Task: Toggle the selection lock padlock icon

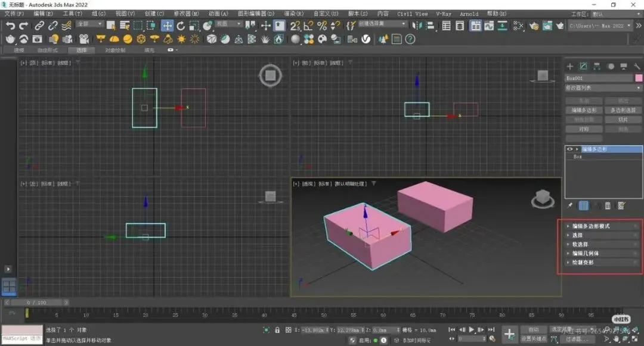Action: click(277, 330)
